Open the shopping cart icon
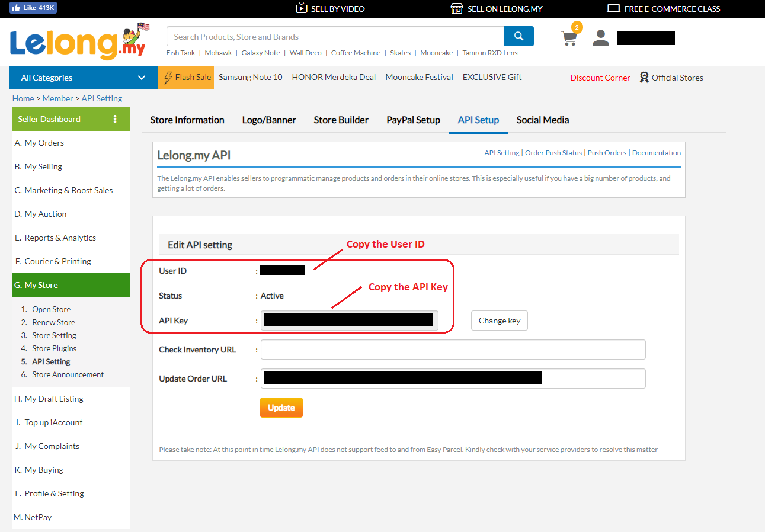 coord(569,38)
